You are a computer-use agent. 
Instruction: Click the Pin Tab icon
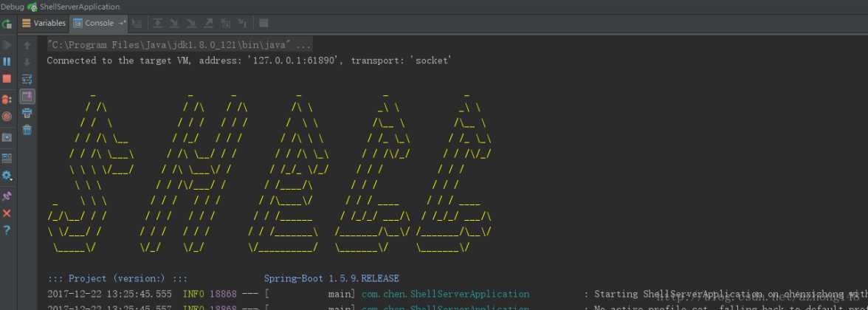(x=7, y=196)
